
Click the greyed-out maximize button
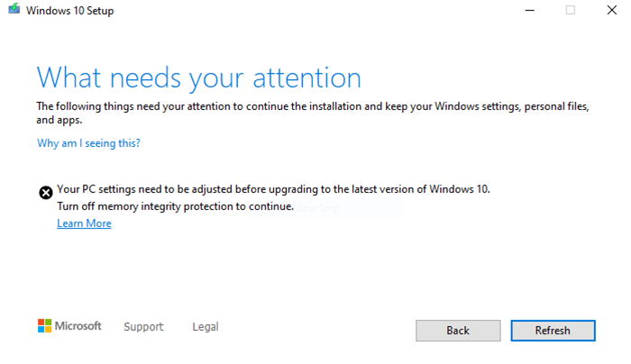tap(570, 11)
